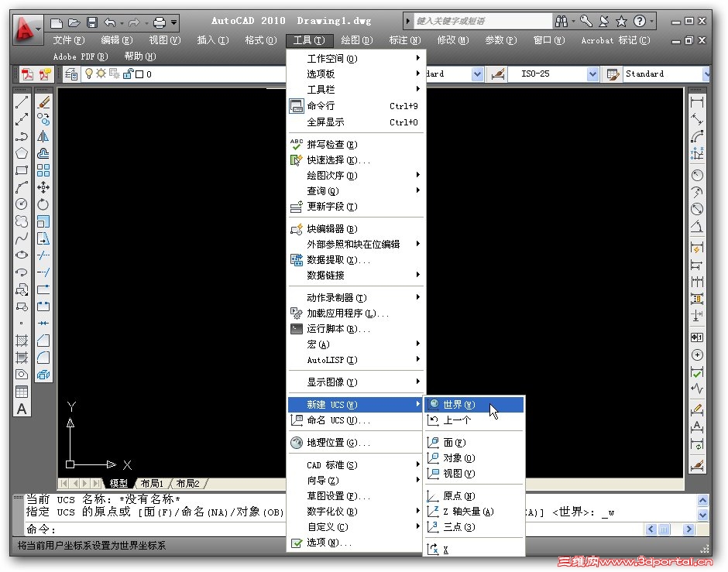Viewport: 728px width, 572px height.
Task: Open the 文件 menu
Action: pyautogui.click(x=69, y=40)
